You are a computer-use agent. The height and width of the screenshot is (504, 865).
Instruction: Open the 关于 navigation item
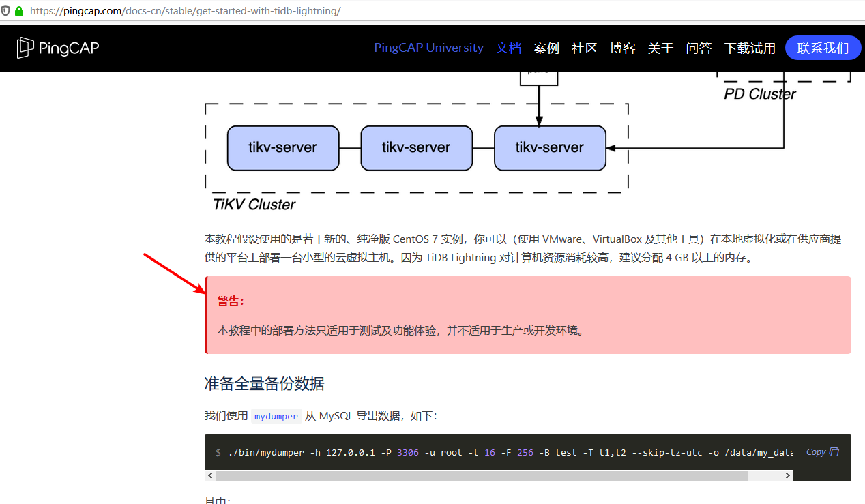click(x=660, y=48)
